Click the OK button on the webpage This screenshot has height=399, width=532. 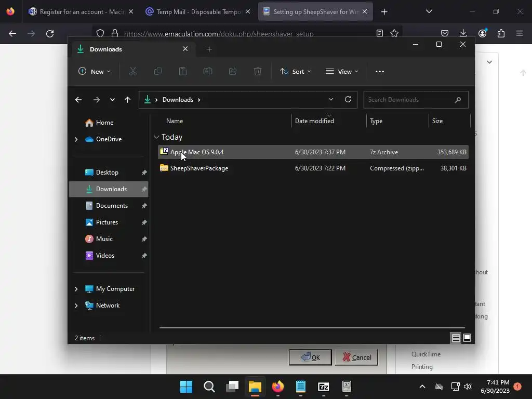(x=310, y=357)
